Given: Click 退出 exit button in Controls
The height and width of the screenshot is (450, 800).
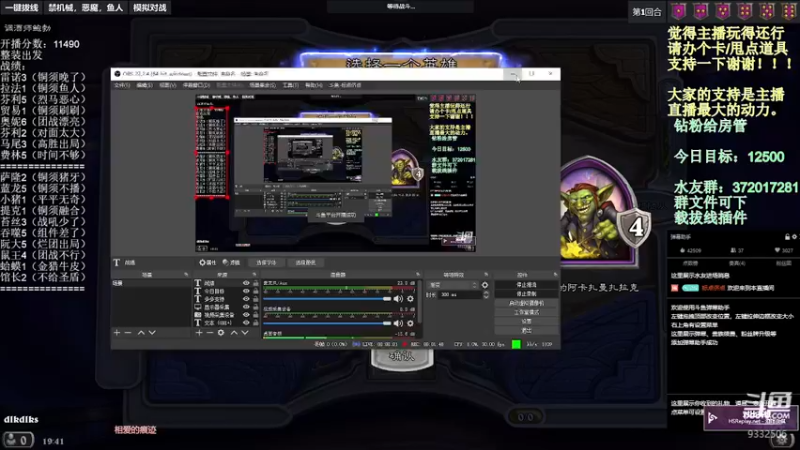Looking at the screenshot, I should pos(527,331).
